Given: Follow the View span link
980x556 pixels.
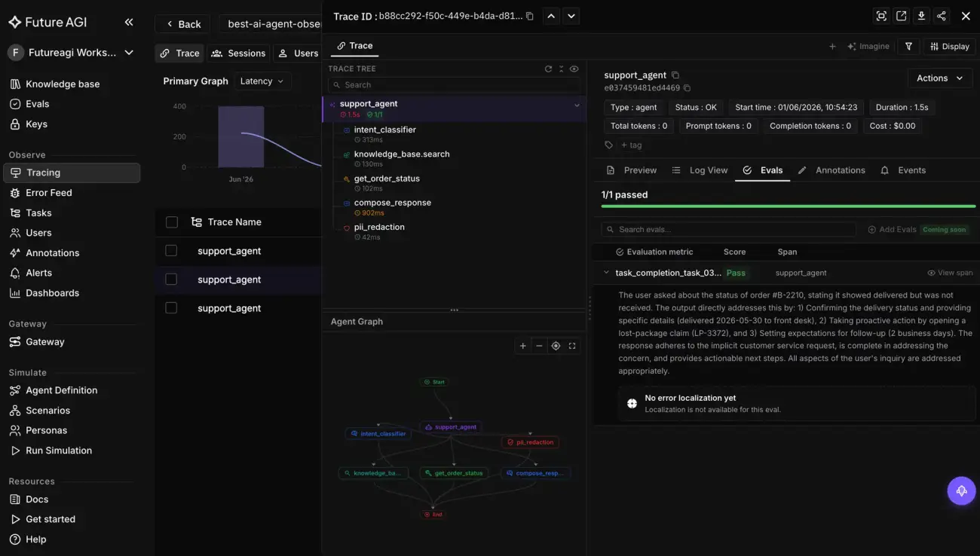Looking at the screenshot, I should click(950, 273).
